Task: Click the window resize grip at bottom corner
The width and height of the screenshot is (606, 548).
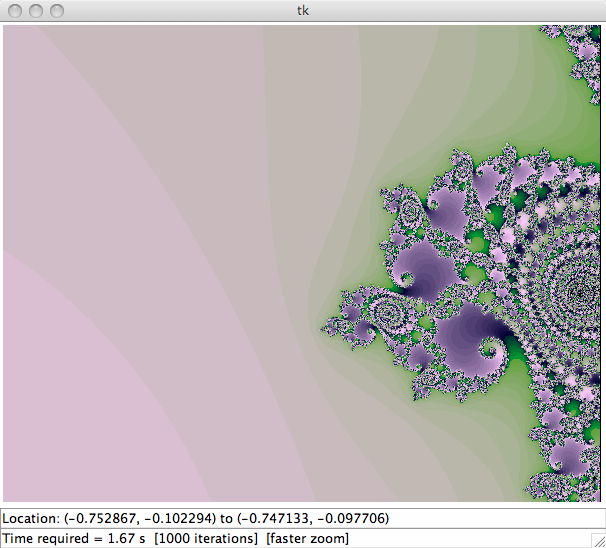Action: pyautogui.click(x=599, y=541)
